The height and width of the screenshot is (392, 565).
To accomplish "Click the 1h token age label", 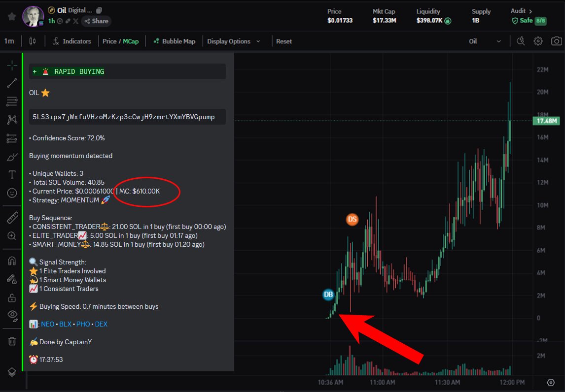I will click(52, 21).
